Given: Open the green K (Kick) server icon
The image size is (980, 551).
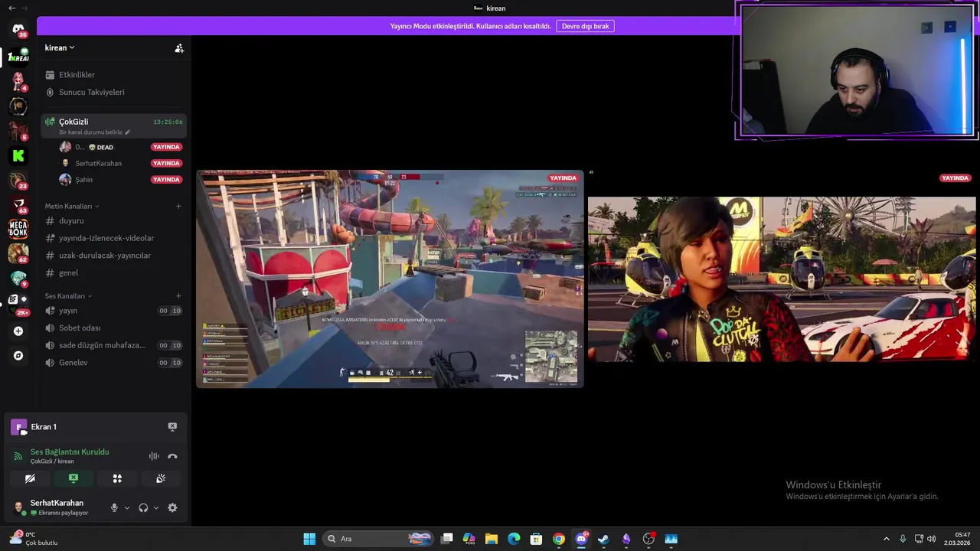Looking at the screenshot, I should pyautogui.click(x=18, y=155).
